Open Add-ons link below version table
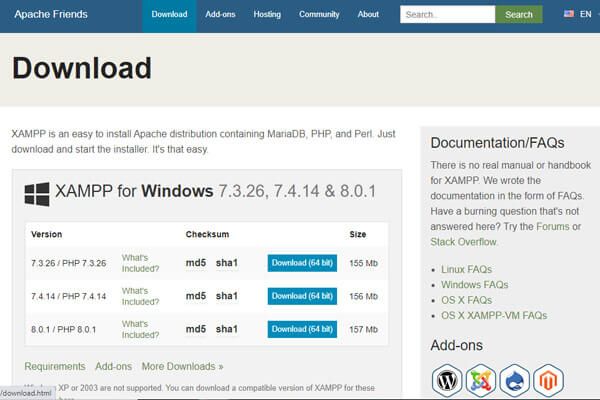 coord(113,366)
